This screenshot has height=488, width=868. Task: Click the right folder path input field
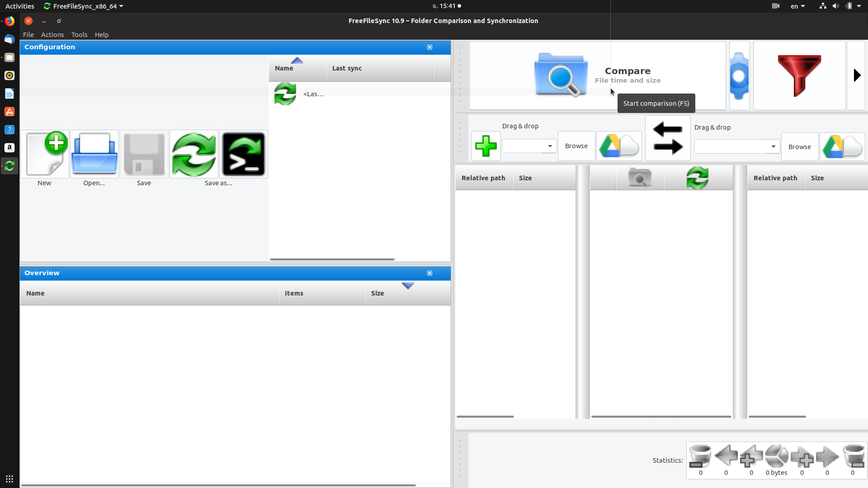click(x=730, y=146)
